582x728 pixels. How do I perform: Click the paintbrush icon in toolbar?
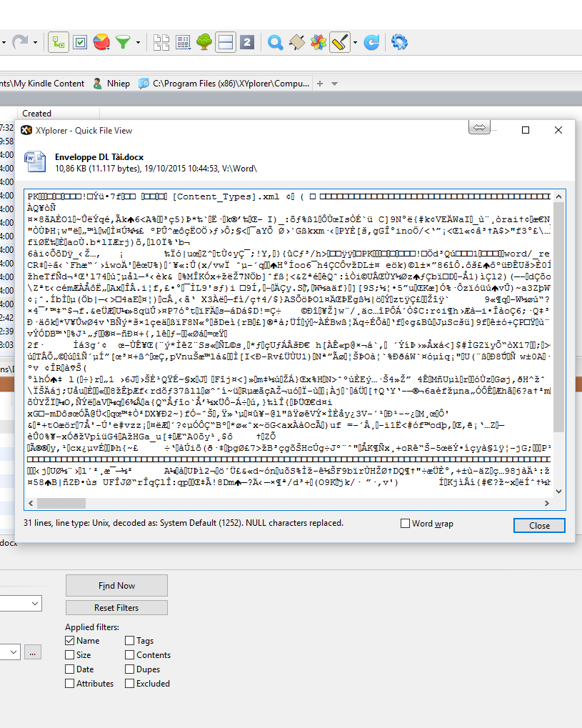[x=339, y=42]
